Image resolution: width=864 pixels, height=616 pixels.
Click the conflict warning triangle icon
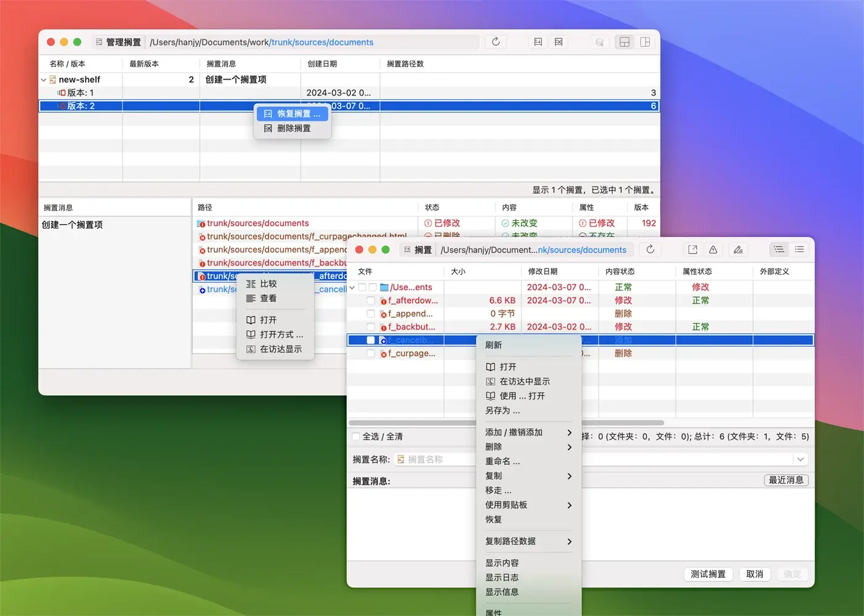(x=713, y=249)
